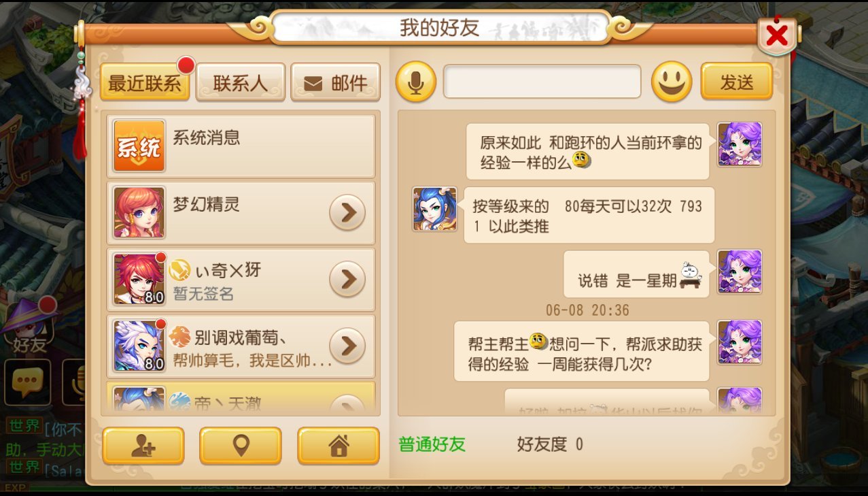
Task: Tap the microphone voice input icon
Action: (415, 82)
